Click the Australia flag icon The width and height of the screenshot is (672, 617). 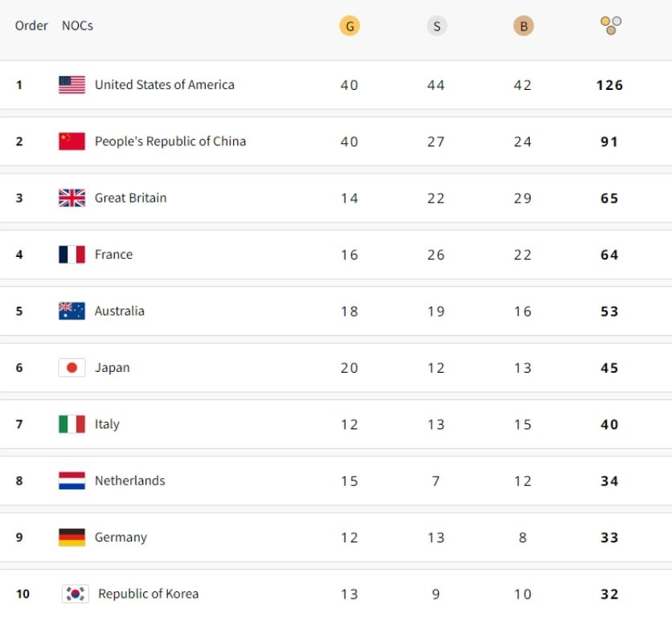[72, 312]
